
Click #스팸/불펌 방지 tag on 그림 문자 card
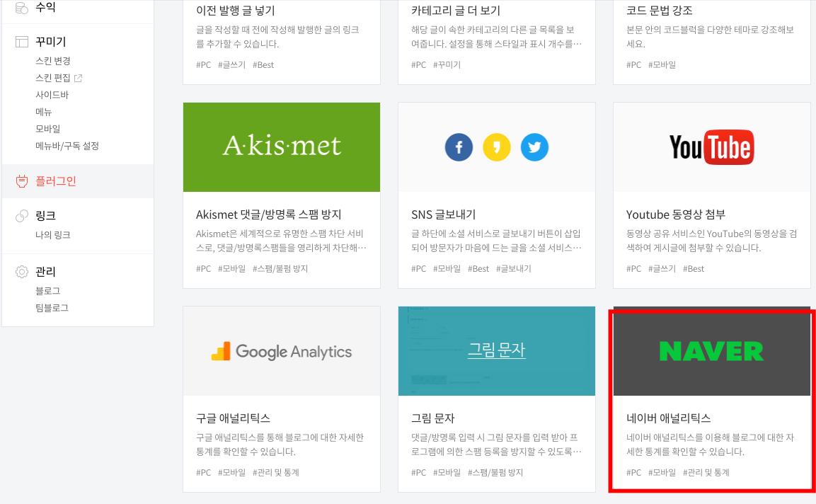click(495, 473)
